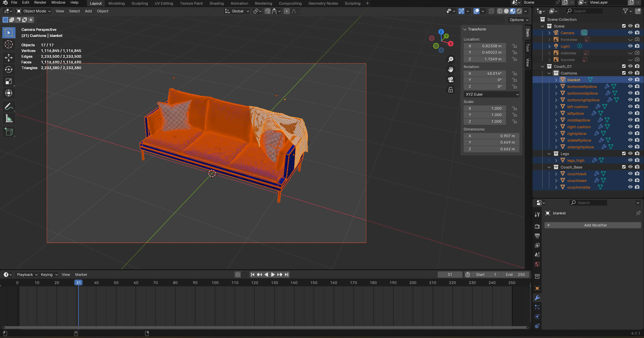The height and width of the screenshot is (338, 644).
Task: Hide the blanket object in viewport
Action: click(630, 80)
